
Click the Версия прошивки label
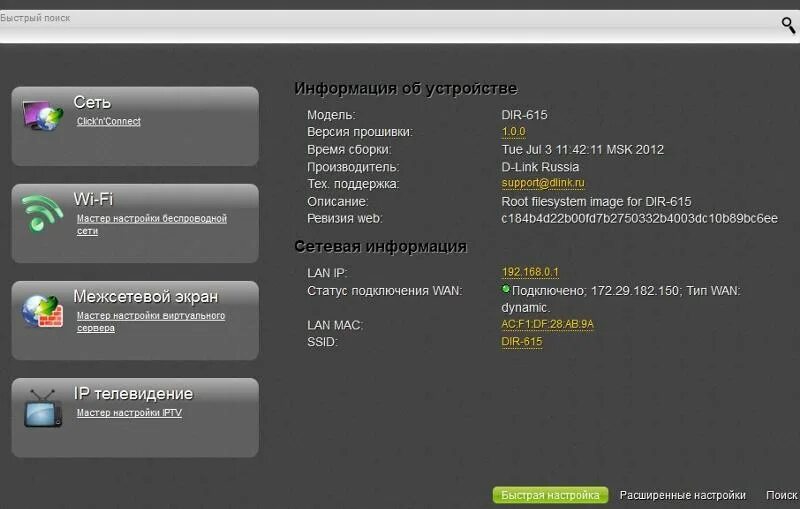(x=360, y=132)
